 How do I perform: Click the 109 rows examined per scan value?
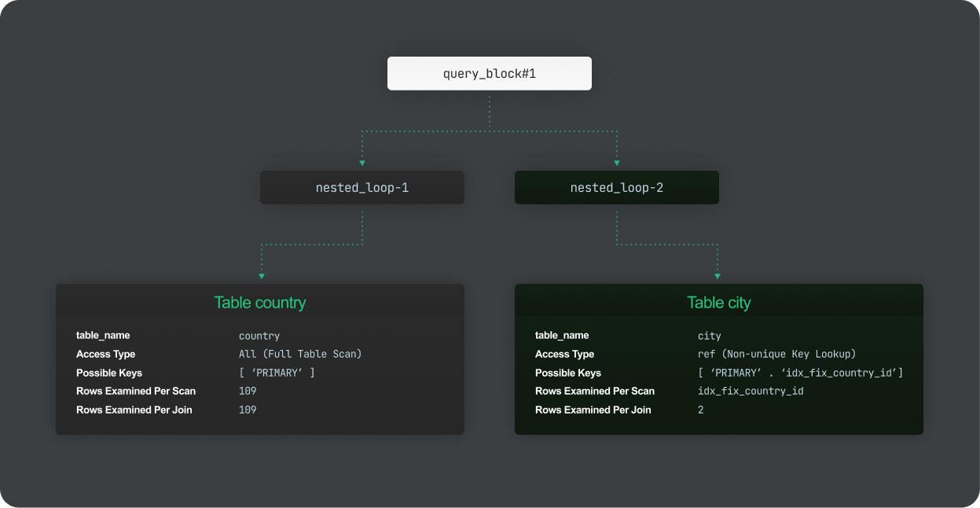point(247,391)
